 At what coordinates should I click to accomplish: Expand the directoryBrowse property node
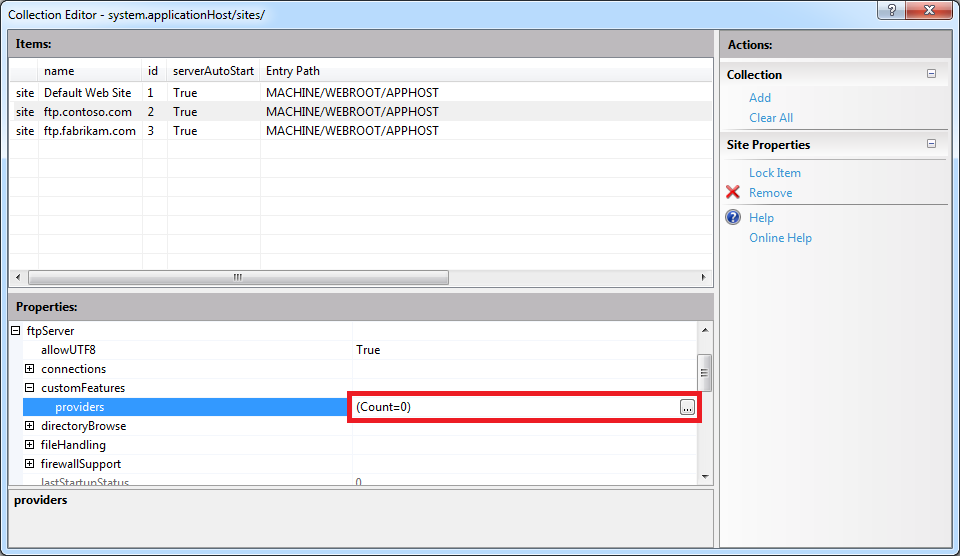(x=30, y=426)
